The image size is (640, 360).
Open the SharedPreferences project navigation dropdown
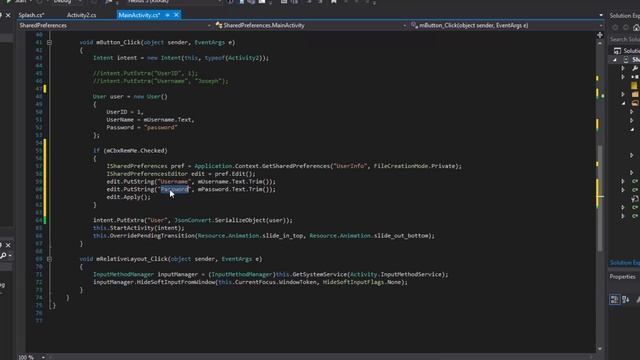click(209, 25)
